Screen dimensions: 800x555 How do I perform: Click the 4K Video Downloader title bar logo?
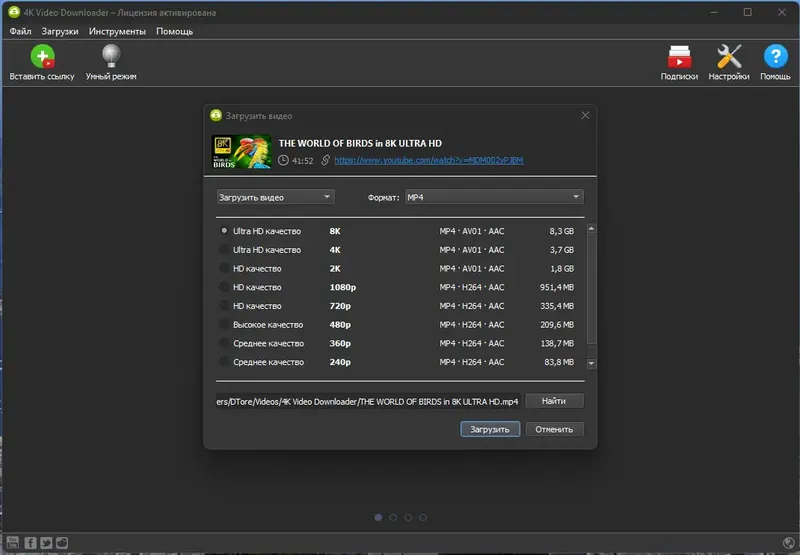[14, 12]
